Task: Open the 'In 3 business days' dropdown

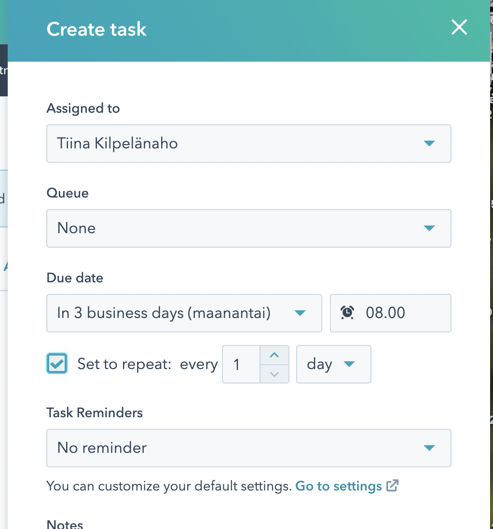Action: (184, 313)
